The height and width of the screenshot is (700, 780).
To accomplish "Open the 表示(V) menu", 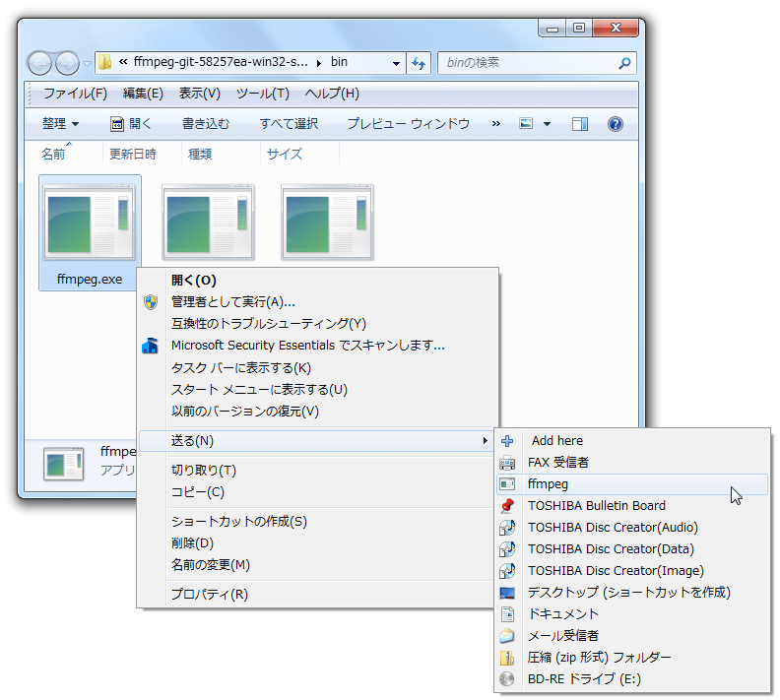I will (200, 94).
